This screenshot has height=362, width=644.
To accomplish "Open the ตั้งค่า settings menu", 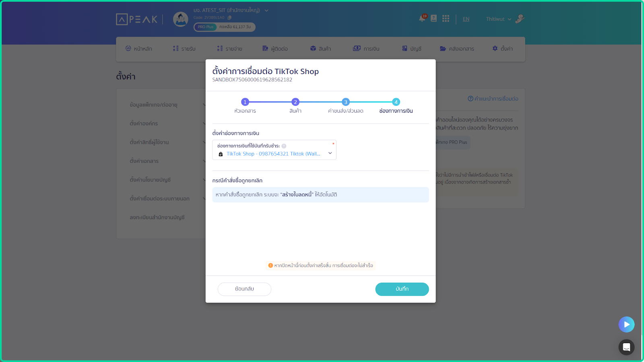I will (503, 49).
